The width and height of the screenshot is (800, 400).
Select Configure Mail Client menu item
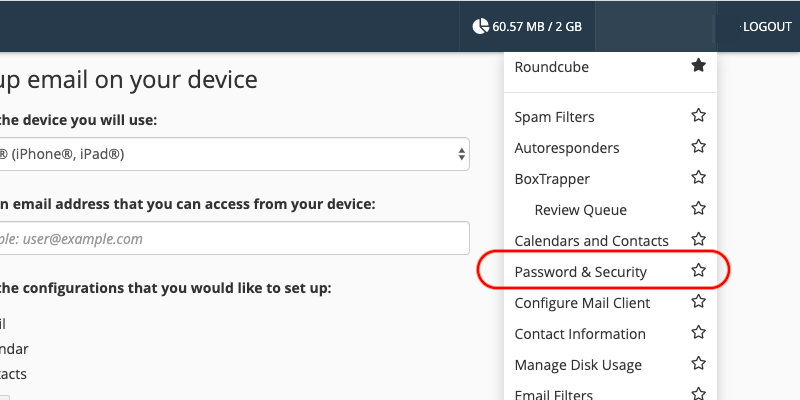[x=582, y=303]
